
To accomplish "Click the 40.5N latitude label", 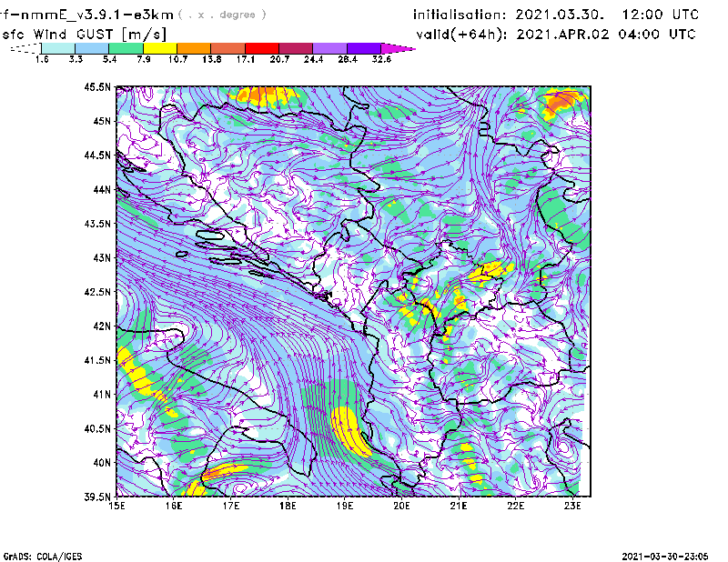I will (97, 429).
